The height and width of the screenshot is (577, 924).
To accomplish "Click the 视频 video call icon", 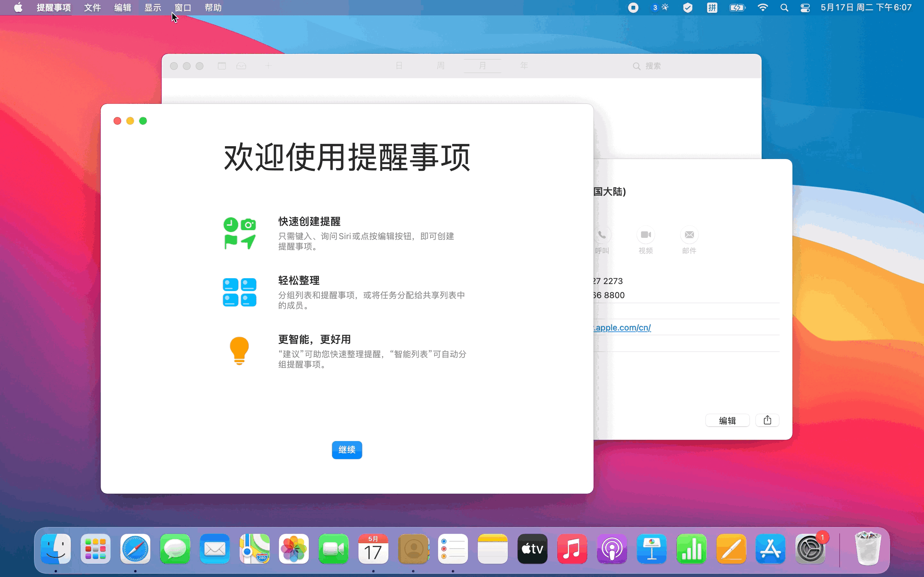I will click(646, 235).
